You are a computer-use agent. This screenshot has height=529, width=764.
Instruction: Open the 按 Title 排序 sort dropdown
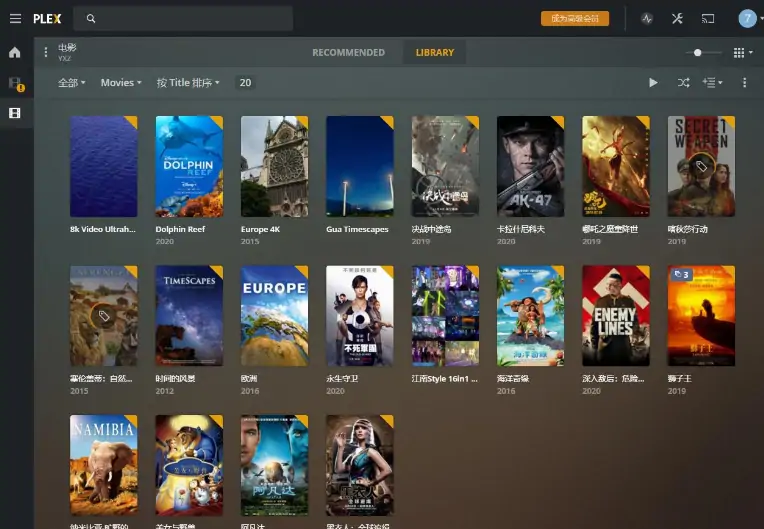tap(188, 83)
